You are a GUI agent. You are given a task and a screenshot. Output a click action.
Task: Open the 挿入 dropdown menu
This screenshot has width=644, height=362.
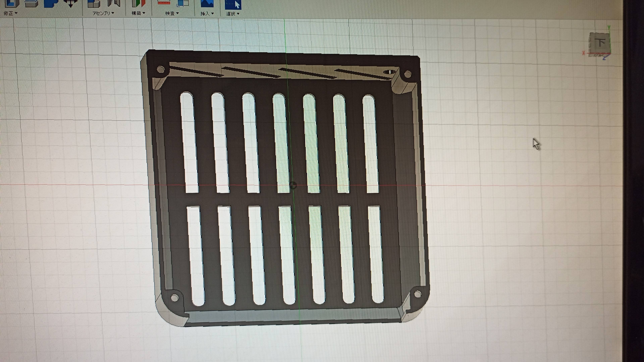pyautogui.click(x=207, y=13)
